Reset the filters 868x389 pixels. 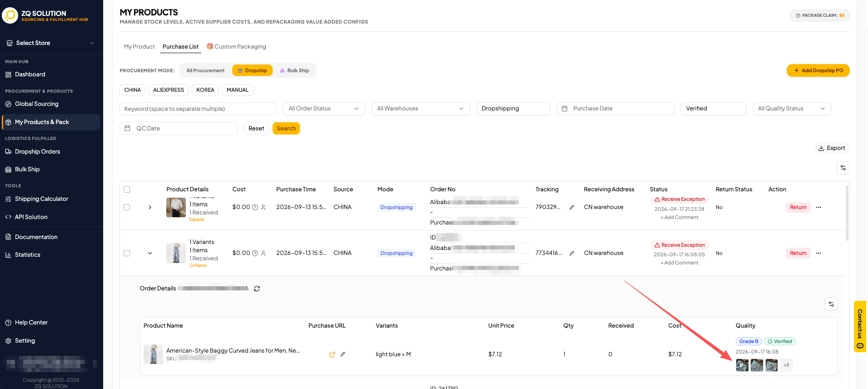(x=256, y=129)
